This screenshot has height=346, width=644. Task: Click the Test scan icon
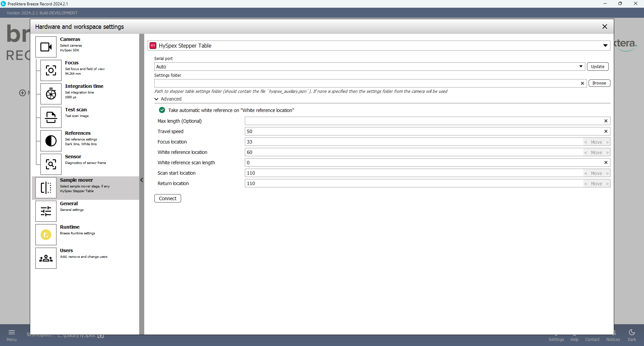click(x=51, y=117)
